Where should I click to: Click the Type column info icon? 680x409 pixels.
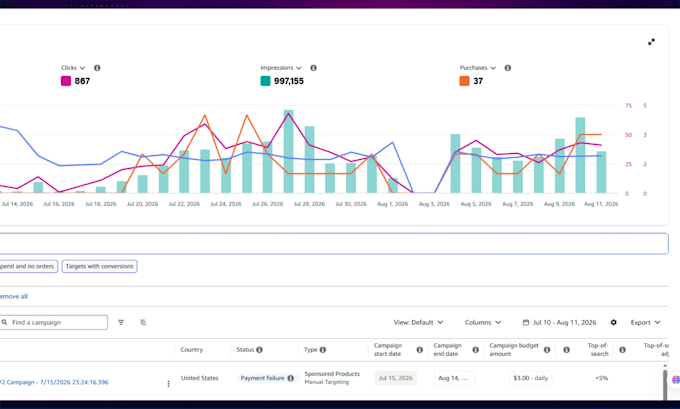pos(323,350)
